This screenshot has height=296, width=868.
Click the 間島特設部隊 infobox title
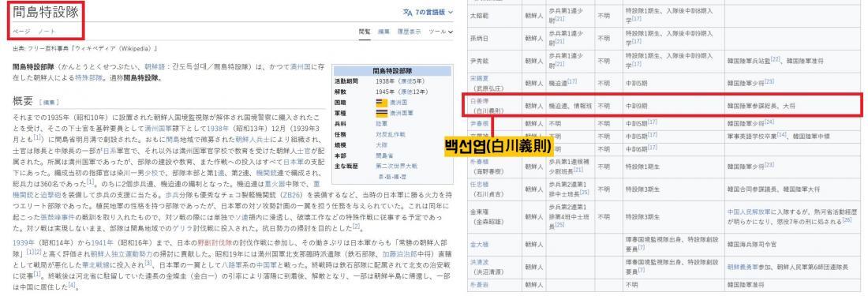point(392,71)
